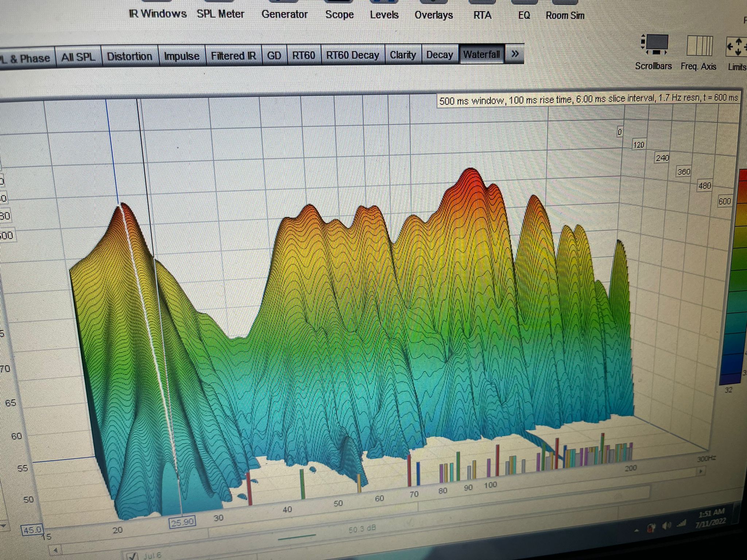Image resolution: width=747 pixels, height=560 pixels.
Task: Open the SPL Meter tool
Action: tap(220, 14)
